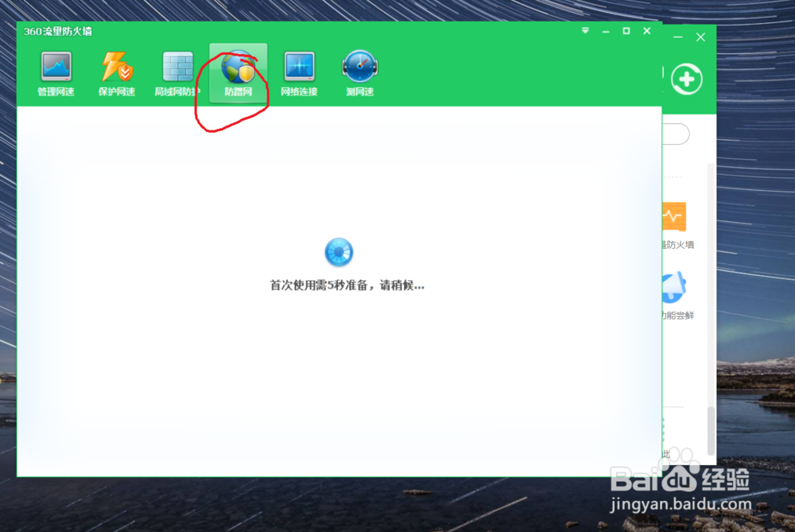
Task: Open the 保护网速 tab
Action: [x=117, y=73]
